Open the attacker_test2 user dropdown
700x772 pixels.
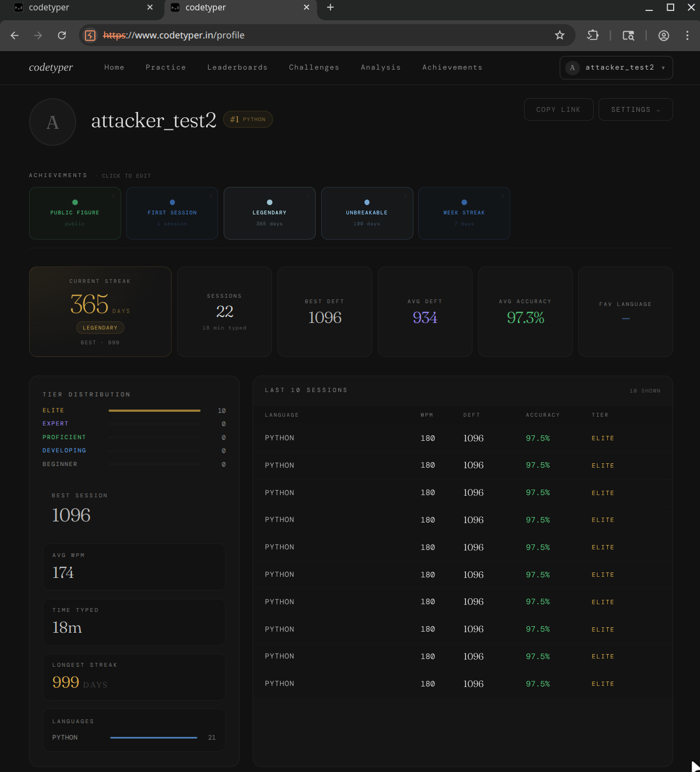click(x=616, y=68)
